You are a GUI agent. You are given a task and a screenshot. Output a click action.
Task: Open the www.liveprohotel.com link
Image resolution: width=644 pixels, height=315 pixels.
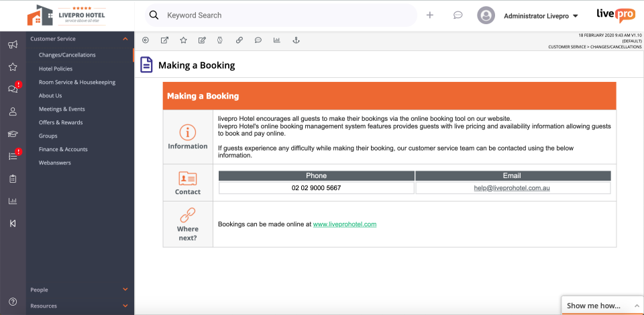coord(345,224)
